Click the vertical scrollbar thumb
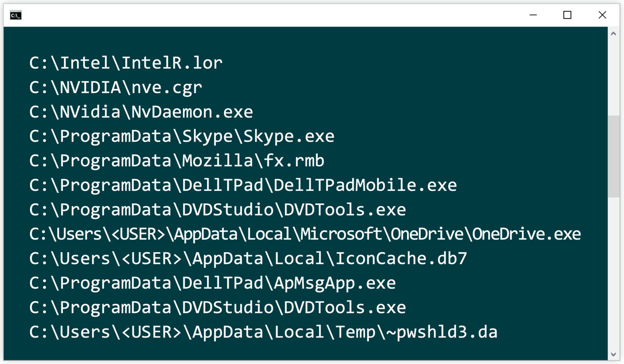624x364 pixels. [x=614, y=156]
